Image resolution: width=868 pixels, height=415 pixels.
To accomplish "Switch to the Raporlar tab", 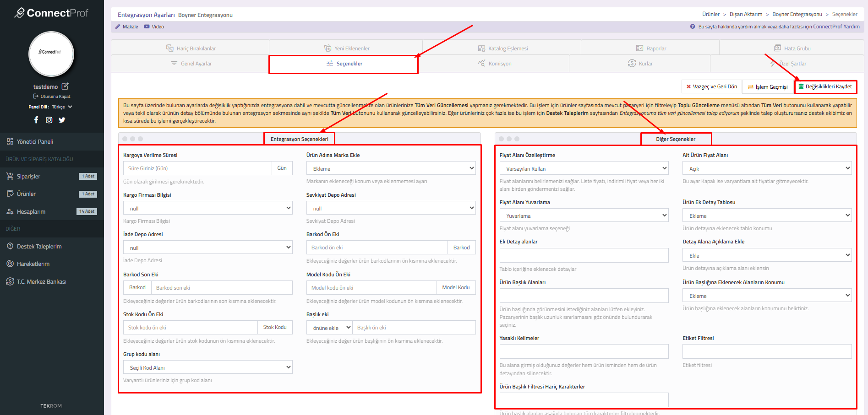I will pyautogui.click(x=650, y=48).
